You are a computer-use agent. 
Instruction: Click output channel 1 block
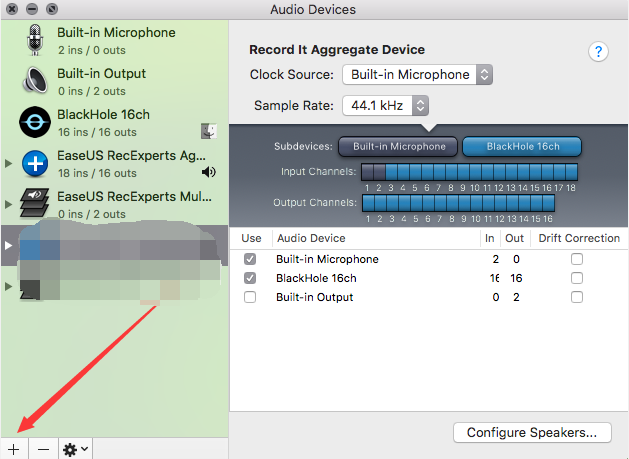(x=368, y=203)
